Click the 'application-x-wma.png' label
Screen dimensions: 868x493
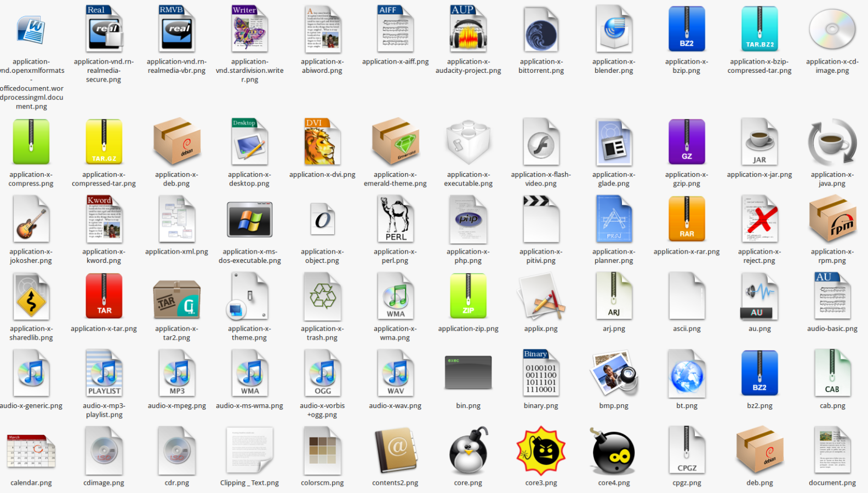(x=395, y=333)
